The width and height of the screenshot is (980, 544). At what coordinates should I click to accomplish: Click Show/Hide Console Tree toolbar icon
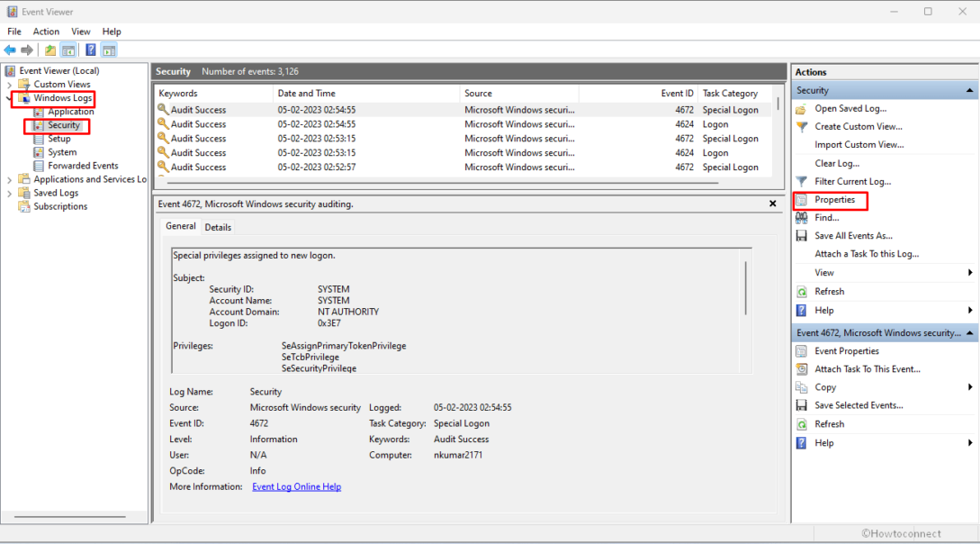pyautogui.click(x=68, y=50)
